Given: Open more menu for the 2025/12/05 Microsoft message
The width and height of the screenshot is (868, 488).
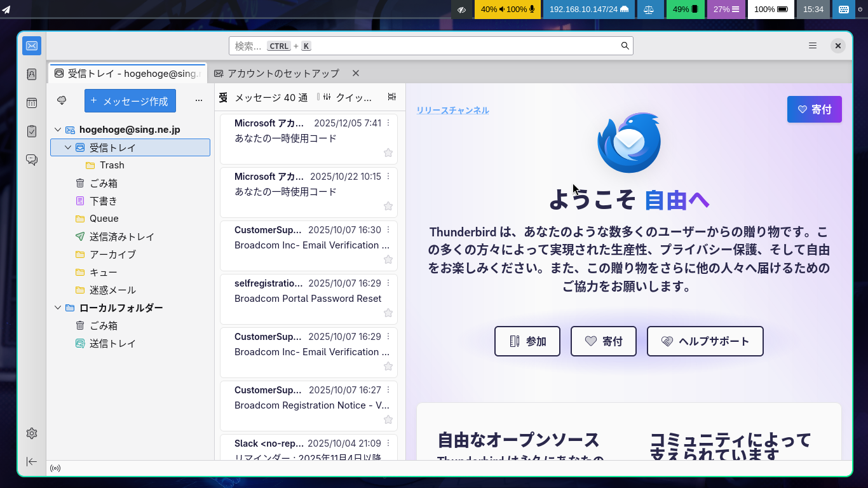Looking at the screenshot, I should pos(388,123).
